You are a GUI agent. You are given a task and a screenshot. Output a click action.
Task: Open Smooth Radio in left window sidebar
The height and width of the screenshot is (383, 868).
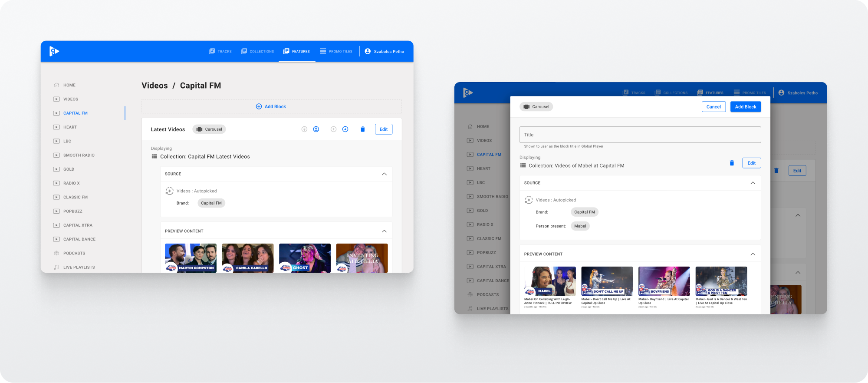pos(74,155)
